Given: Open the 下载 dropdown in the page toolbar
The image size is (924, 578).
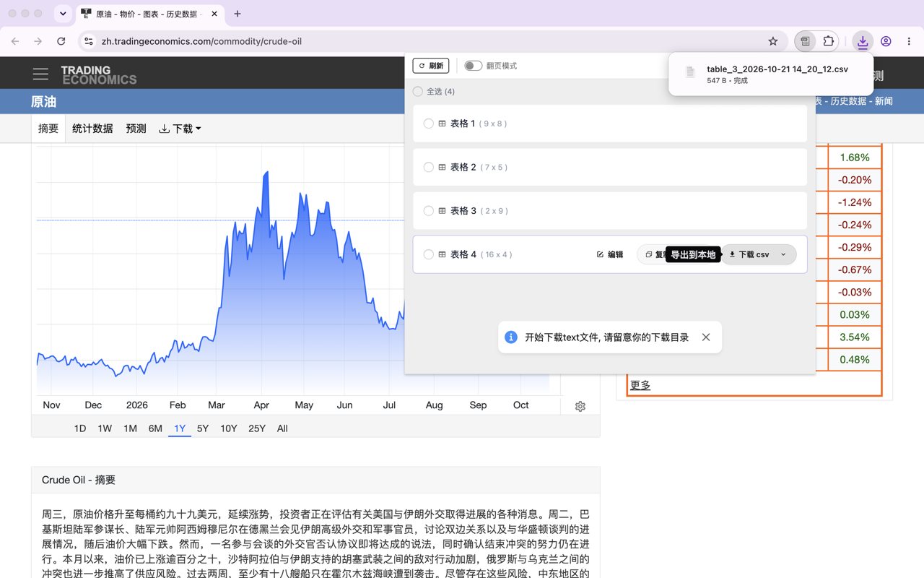Looking at the screenshot, I should pyautogui.click(x=180, y=129).
